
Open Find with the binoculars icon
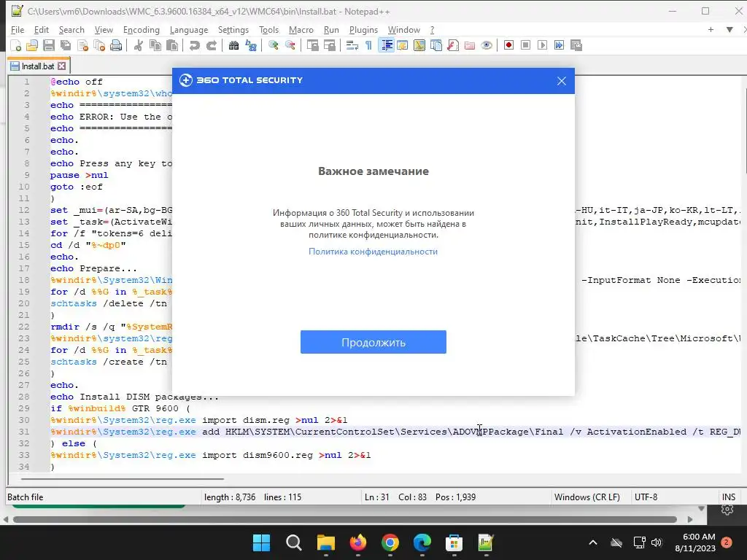(x=233, y=45)
